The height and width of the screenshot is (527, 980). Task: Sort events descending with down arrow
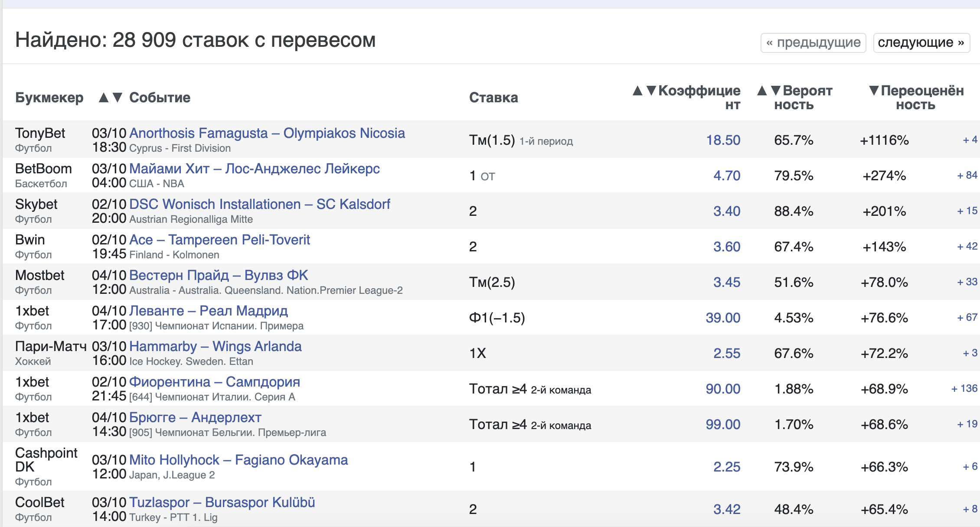[x=118, y=98]
